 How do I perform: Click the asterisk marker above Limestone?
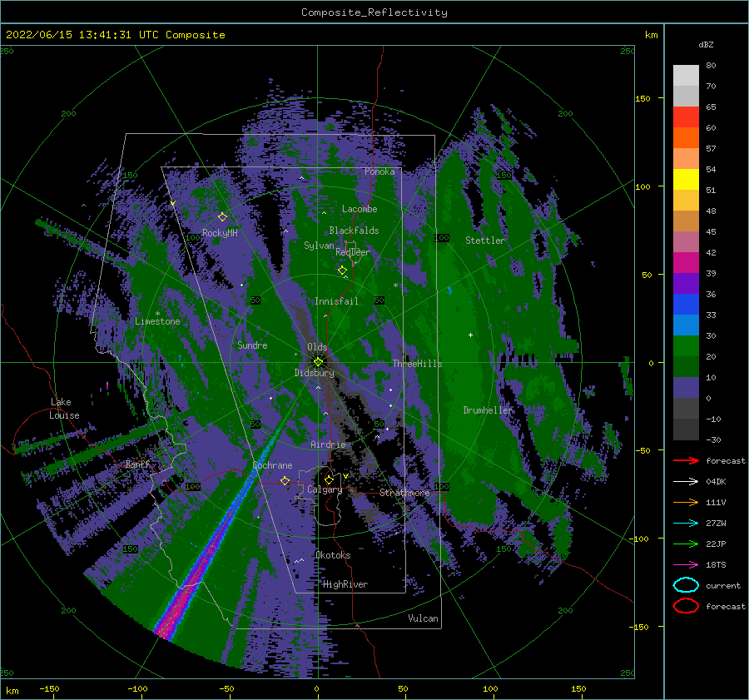[157, 314]
